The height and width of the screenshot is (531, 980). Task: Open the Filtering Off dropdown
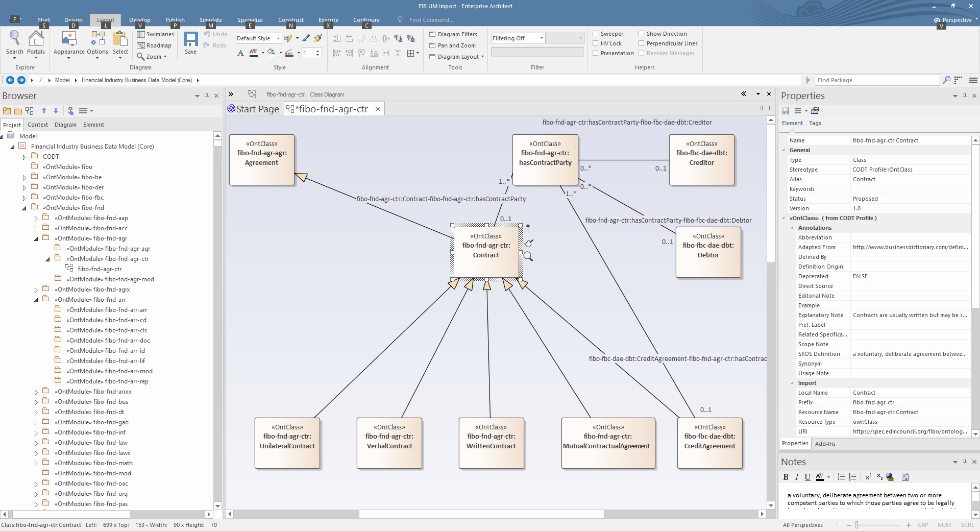(x=542, y=38)
